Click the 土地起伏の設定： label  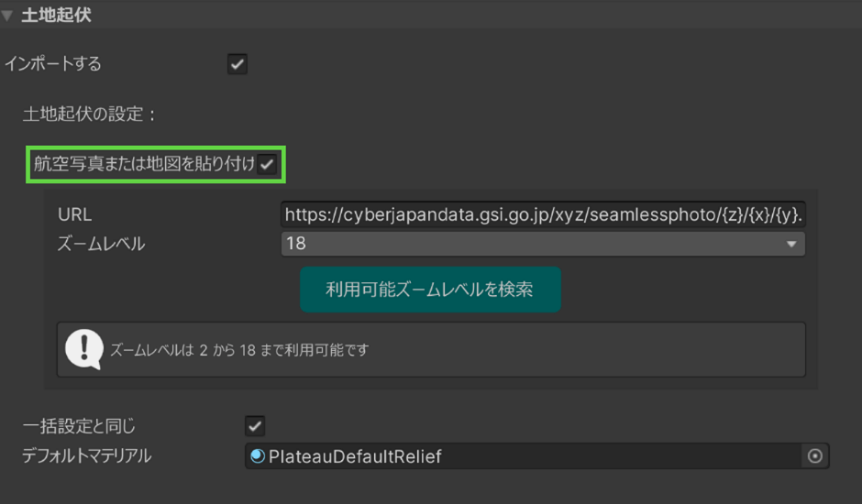tap(90, 114)
